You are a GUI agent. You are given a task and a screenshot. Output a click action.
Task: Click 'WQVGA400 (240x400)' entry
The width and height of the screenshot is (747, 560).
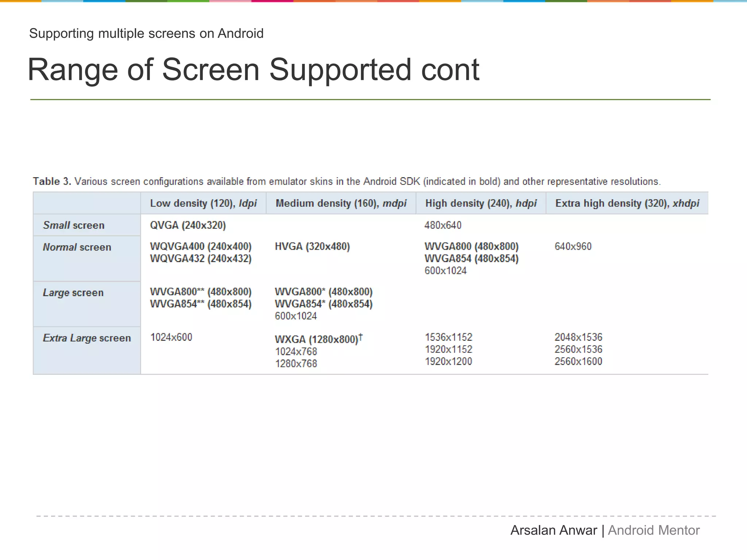tap(201, 246)
